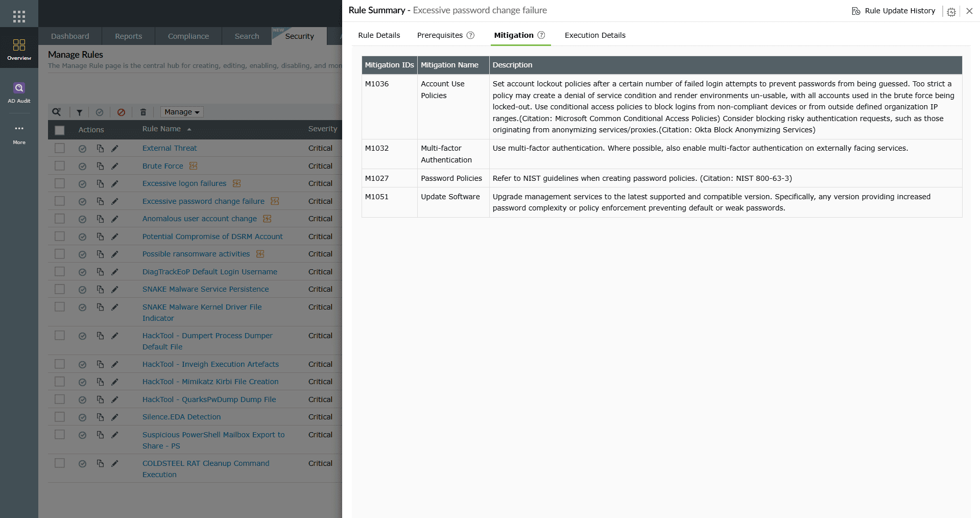
Task: Switch to the Execution Details tab
Action: (595, 35)
